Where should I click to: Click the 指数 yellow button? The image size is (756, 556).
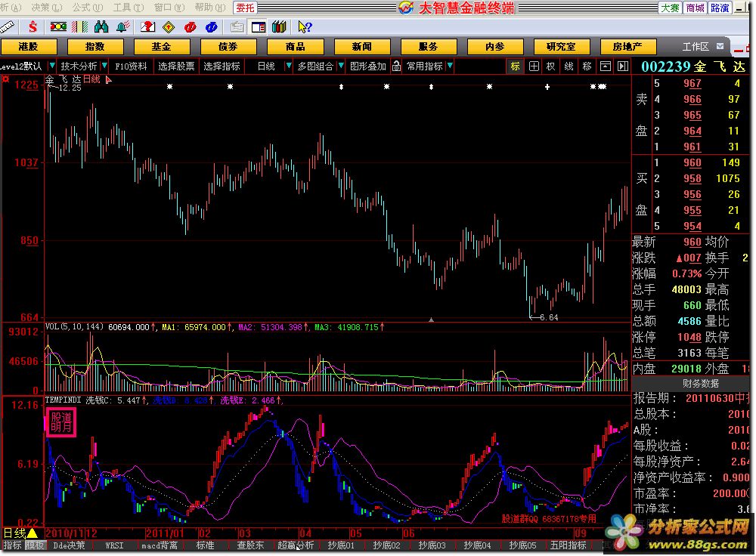95,47
